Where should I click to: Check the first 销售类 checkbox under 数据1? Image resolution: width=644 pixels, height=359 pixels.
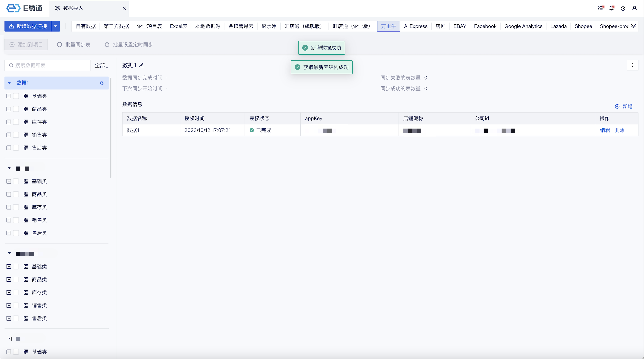[x=16, y=135]
